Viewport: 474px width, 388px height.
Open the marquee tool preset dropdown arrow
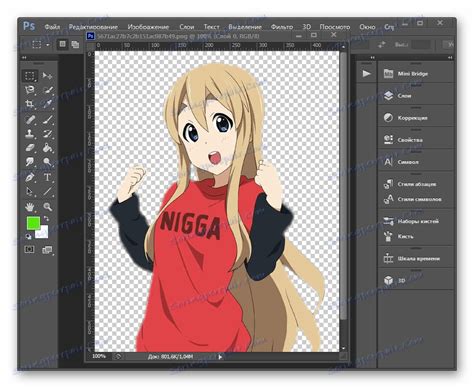pyautogui.click(x=48, y=45)
